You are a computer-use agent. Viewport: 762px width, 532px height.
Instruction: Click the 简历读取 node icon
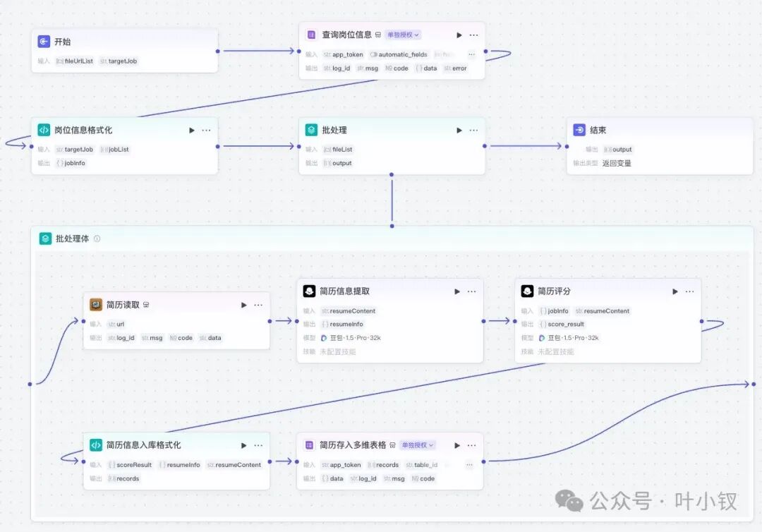(96, 305)
